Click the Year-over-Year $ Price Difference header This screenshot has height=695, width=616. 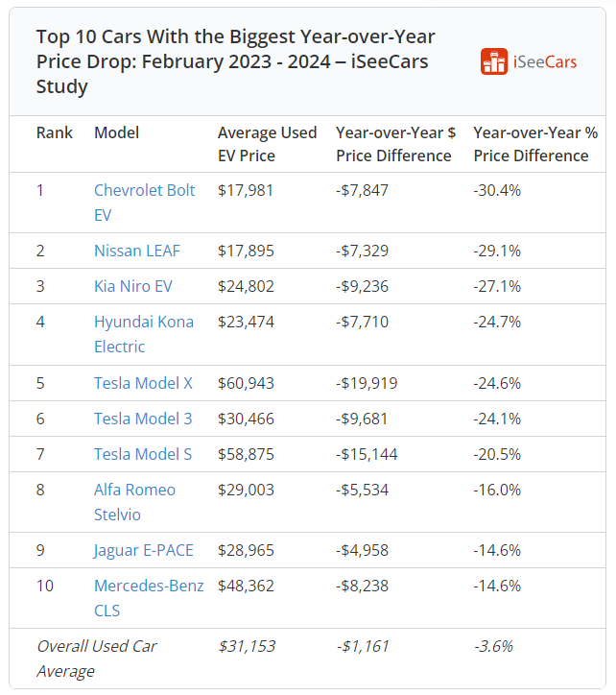[395, 144]
